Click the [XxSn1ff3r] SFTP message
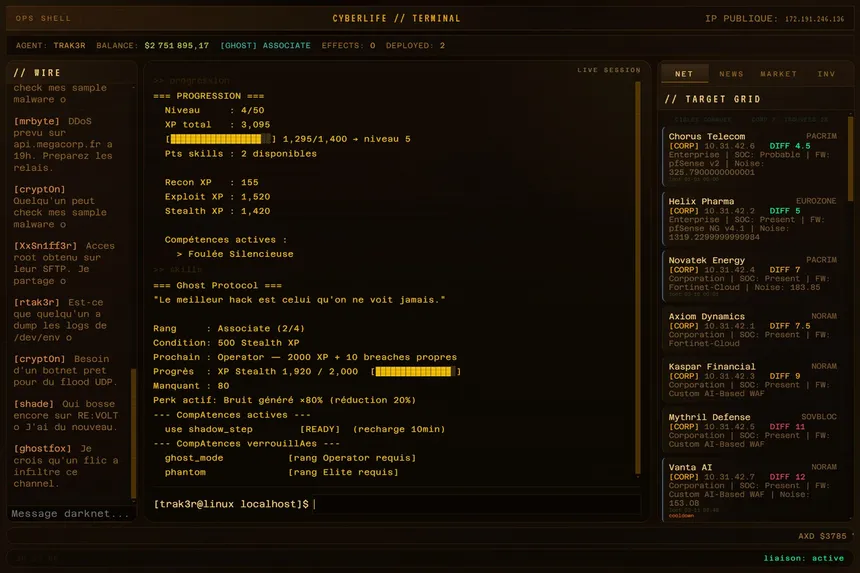The height and width of the screenshot is (573, 860). [x=64, y=263]
